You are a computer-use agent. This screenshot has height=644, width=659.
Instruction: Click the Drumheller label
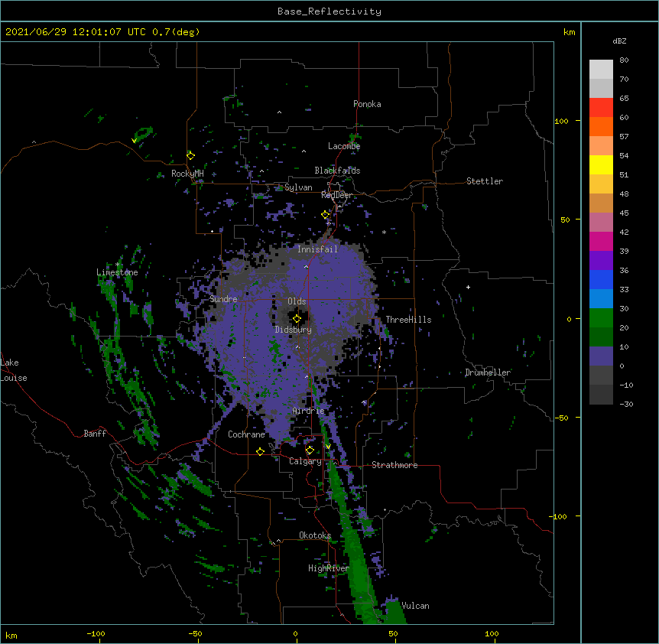point(488,372)
